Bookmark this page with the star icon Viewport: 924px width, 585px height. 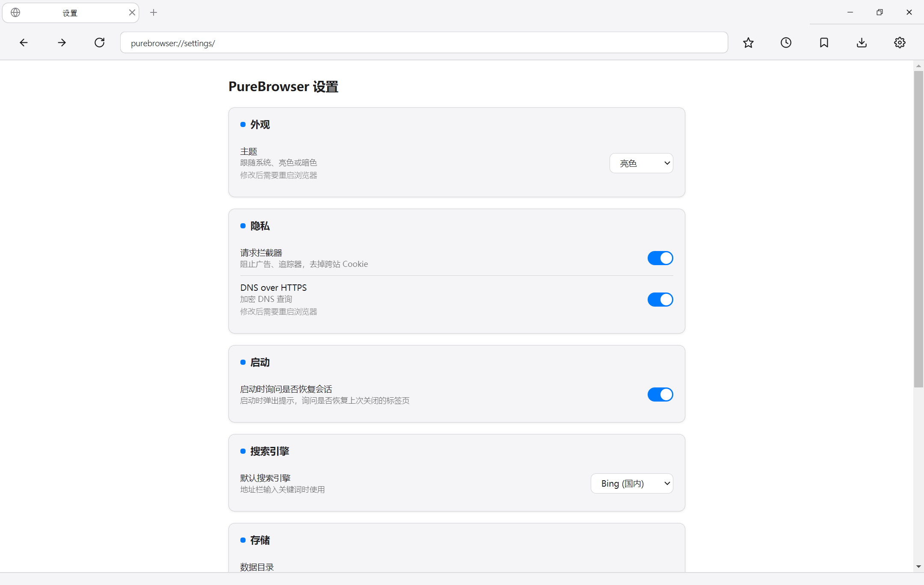click(x=748, y=42)
